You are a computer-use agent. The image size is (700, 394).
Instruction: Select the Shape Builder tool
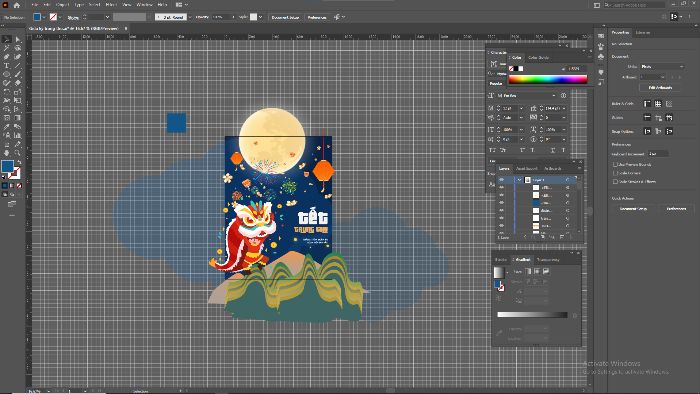(7, 108)
